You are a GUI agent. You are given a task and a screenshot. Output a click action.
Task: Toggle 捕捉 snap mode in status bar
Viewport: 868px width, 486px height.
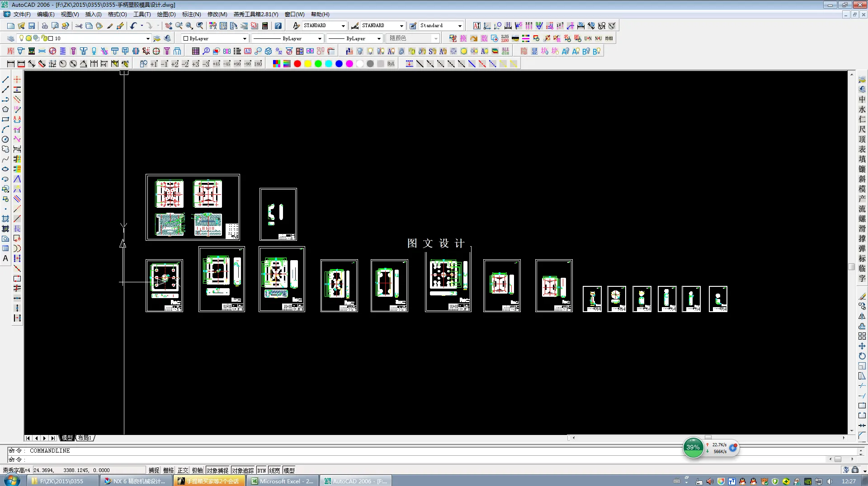coord(154,470)
